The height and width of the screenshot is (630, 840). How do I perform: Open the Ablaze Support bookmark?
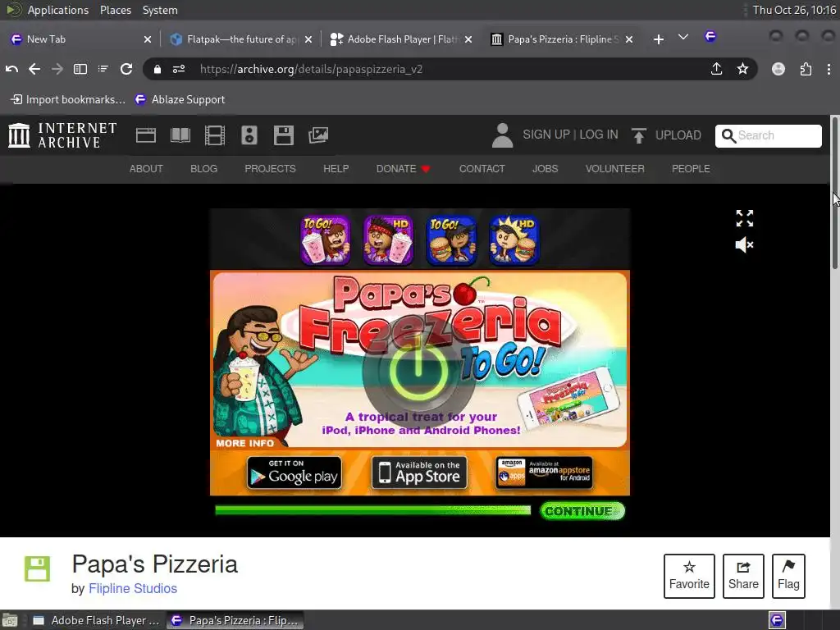point(180,99)
